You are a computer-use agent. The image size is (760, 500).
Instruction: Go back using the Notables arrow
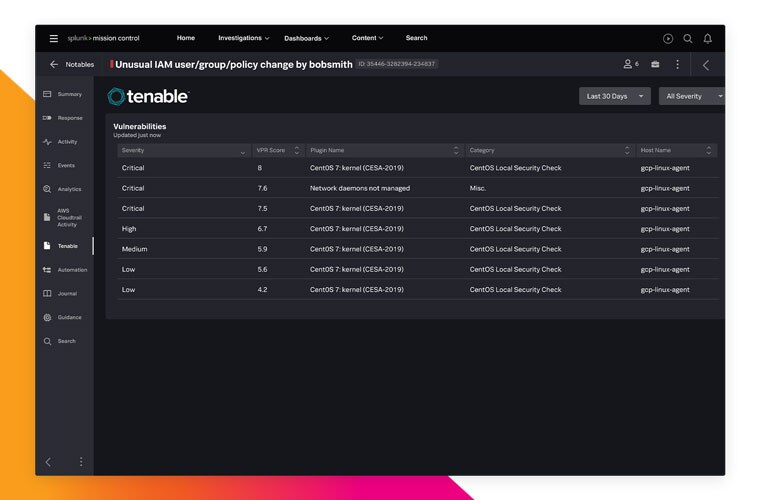(x=54, y=64)
